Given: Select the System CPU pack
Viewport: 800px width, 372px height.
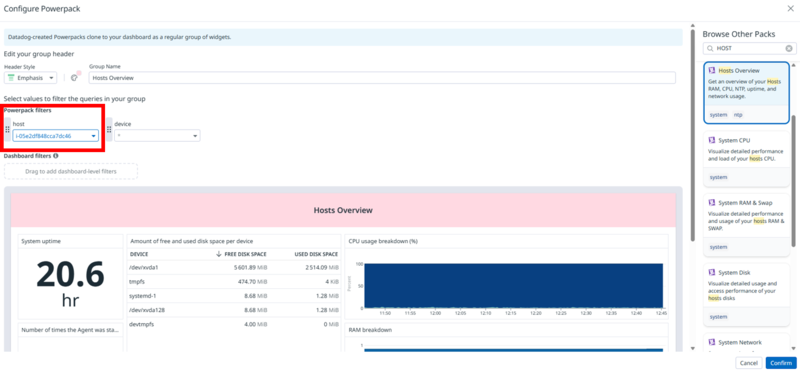Looking at the screenshot, I should pyautogui.click(x=746, y=159).
